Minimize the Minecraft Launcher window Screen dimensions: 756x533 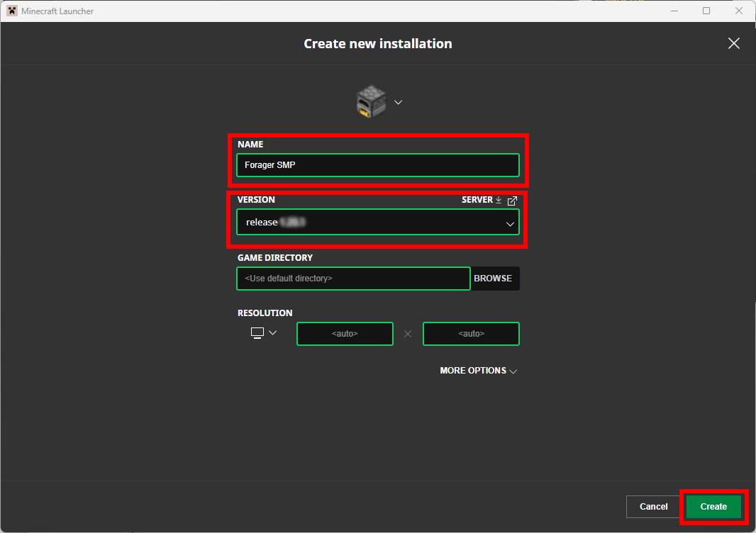674,11
